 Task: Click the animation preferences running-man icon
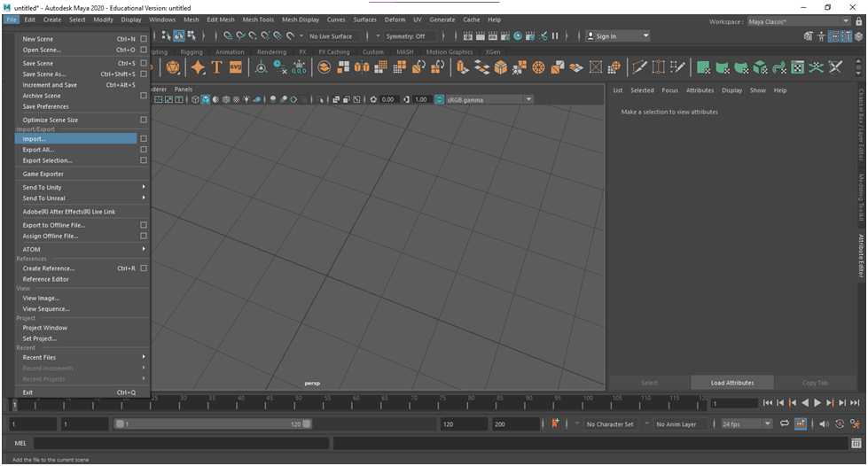tap(856, 424)
